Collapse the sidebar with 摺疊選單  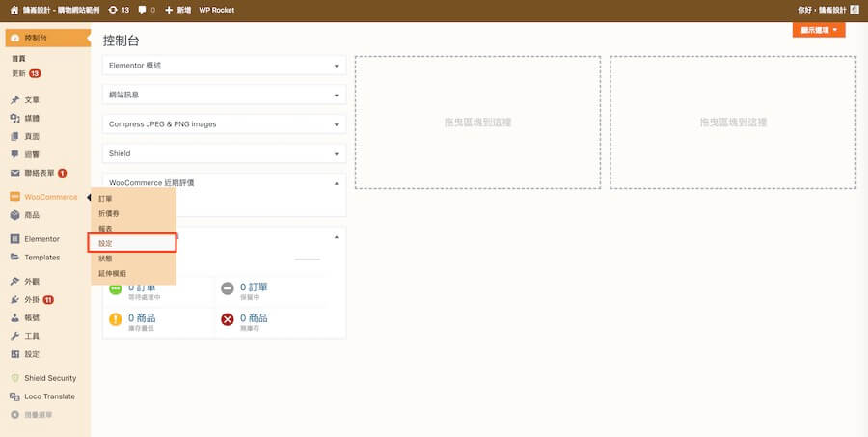pyautogui.click(x=38, y=415)
